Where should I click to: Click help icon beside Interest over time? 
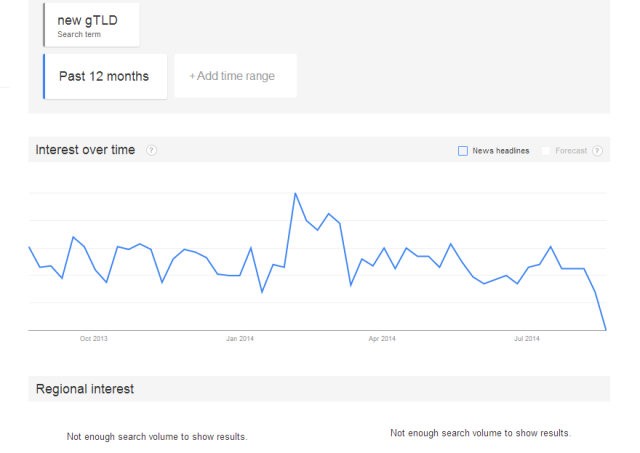coord(152,150)
